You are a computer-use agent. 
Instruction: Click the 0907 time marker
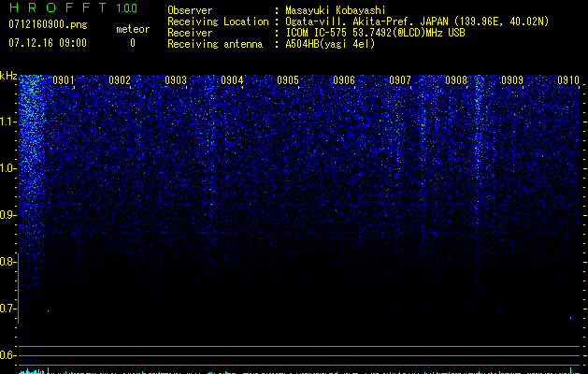(x=400, y=80)
